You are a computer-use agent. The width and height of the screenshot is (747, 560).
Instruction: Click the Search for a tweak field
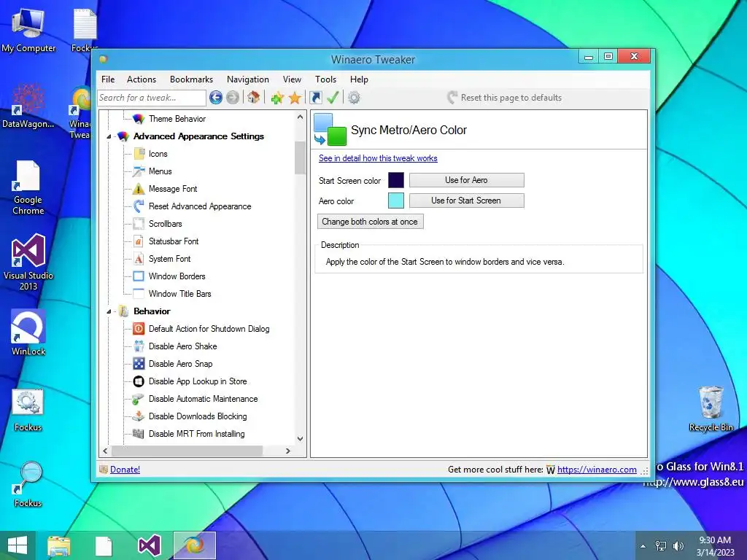coord(152,98)
